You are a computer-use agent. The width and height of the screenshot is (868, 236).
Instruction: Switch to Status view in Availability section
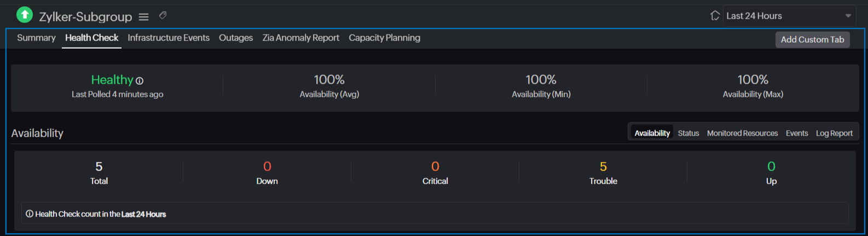[x=688, y=133]
